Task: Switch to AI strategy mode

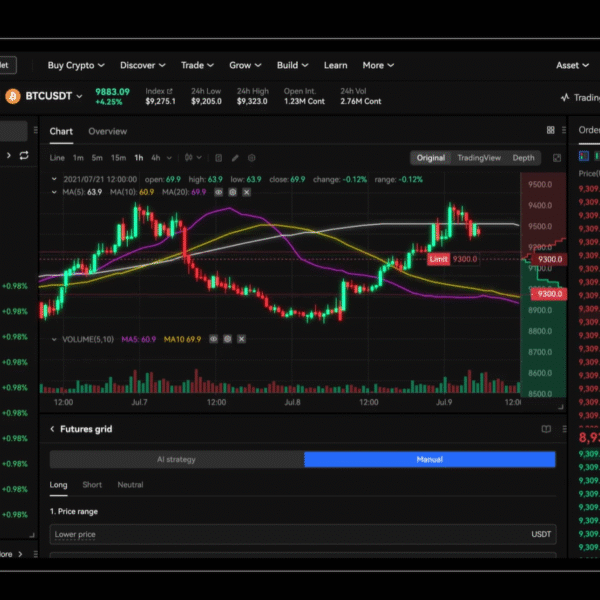Action: tap(176, 459)
